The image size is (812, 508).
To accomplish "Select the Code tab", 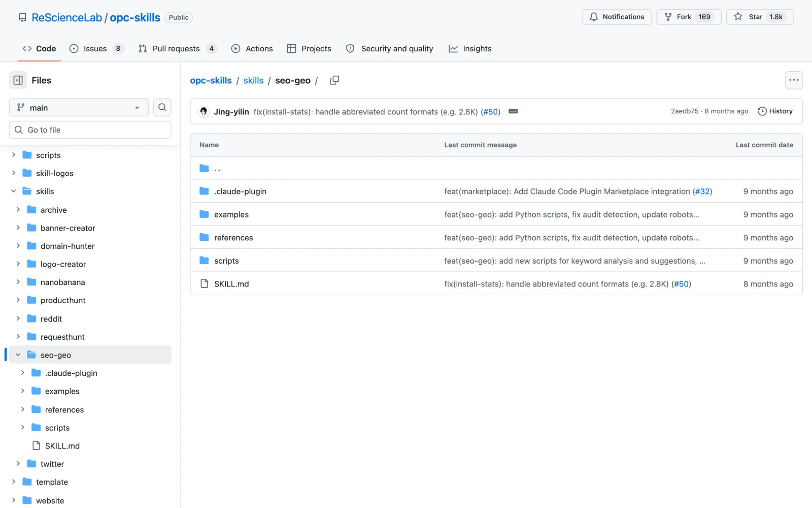I will pos(39,49).
